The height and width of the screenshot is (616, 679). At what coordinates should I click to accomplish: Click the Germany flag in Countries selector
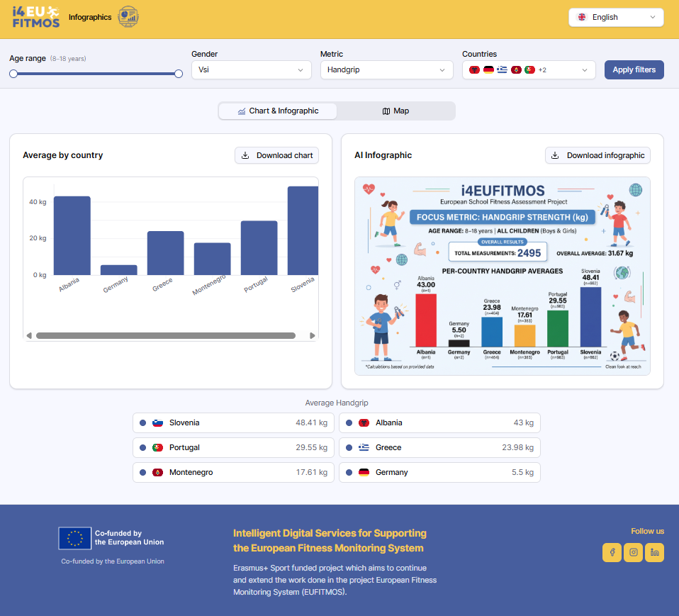488,69
